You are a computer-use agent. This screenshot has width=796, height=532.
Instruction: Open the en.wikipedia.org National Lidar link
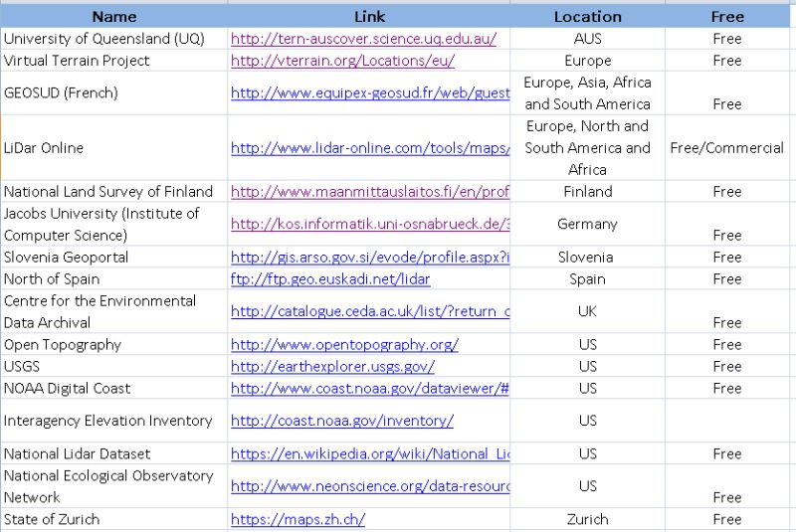point(370,453)
